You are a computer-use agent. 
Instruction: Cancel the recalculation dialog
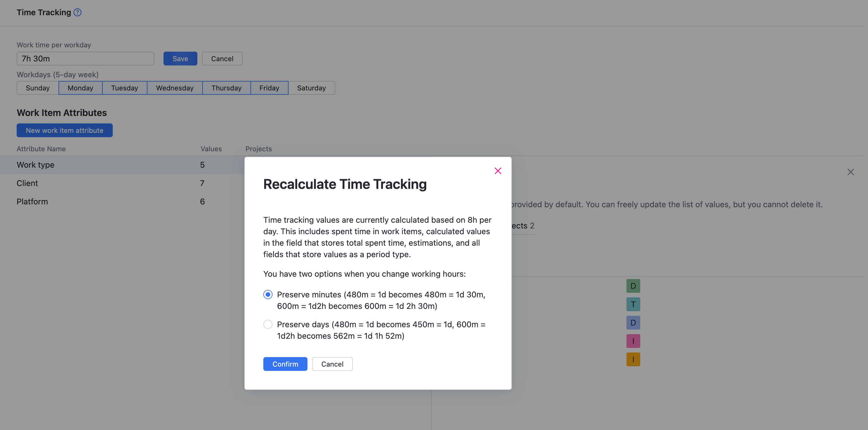332,364
